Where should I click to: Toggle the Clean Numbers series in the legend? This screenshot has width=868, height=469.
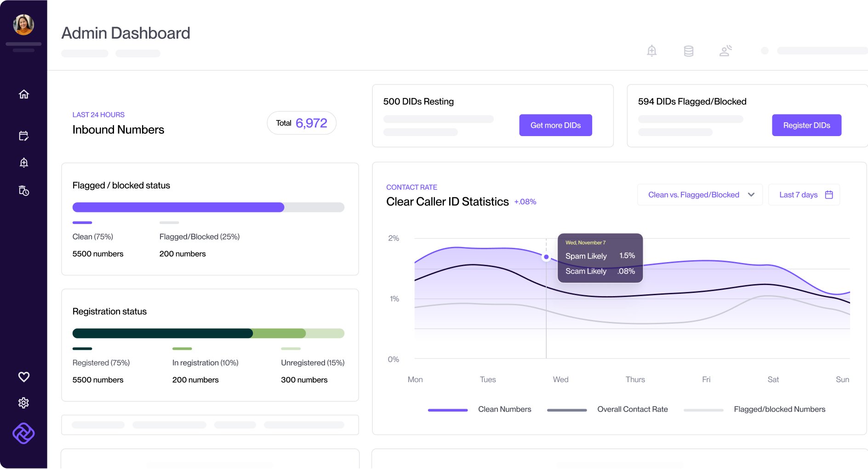pos(504,409)
